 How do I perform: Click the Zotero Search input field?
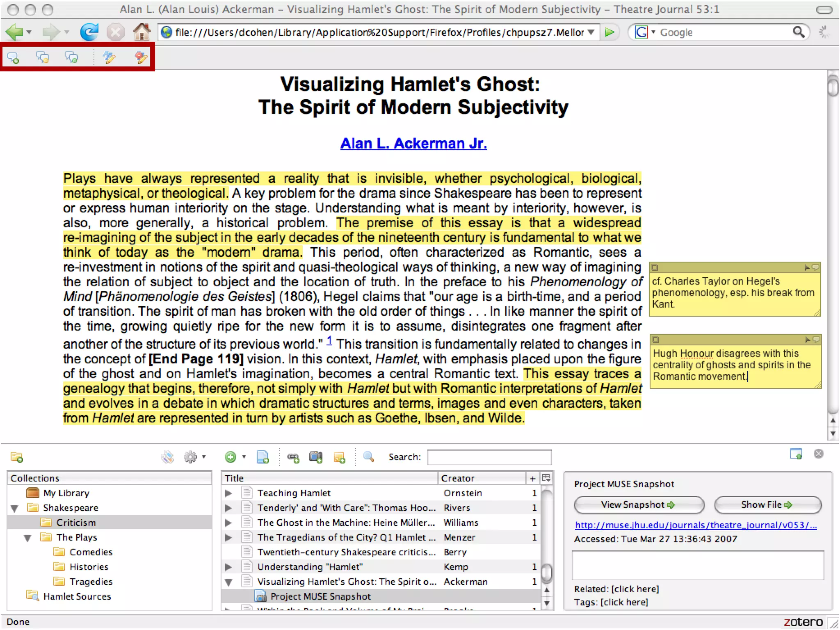pos(489,457)
